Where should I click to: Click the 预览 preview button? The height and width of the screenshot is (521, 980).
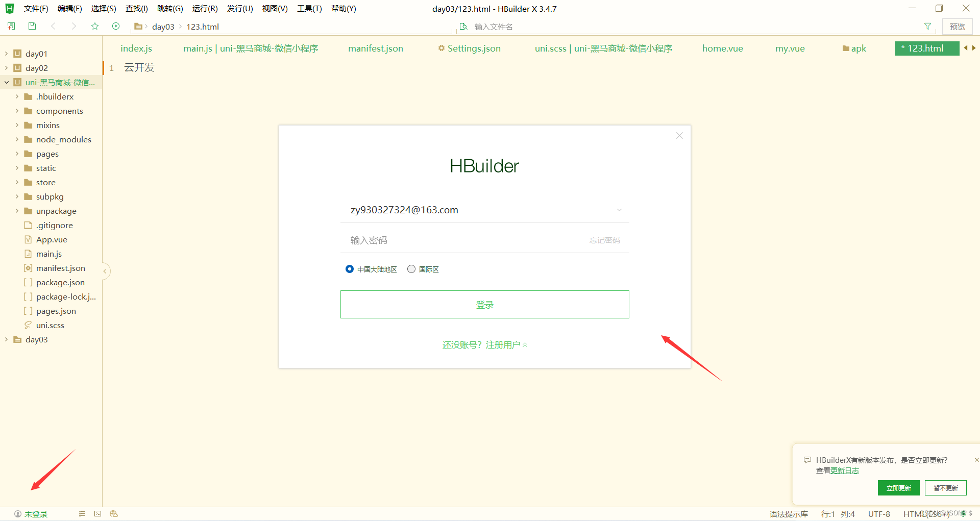(x=957, y=27)
